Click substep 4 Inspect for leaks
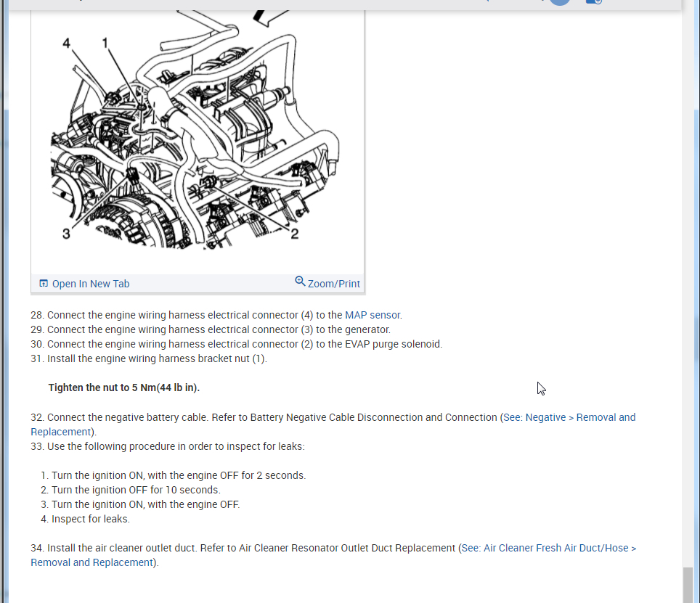Image resolution: width=700 pixels, height=603 pixels. (85, 519)
